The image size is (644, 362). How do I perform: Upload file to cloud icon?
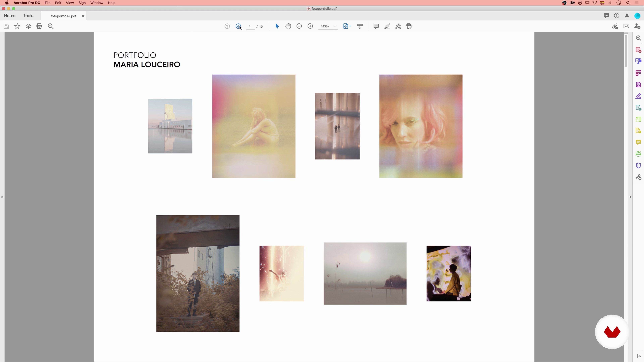pyautogui.click(x=28, y=26)
